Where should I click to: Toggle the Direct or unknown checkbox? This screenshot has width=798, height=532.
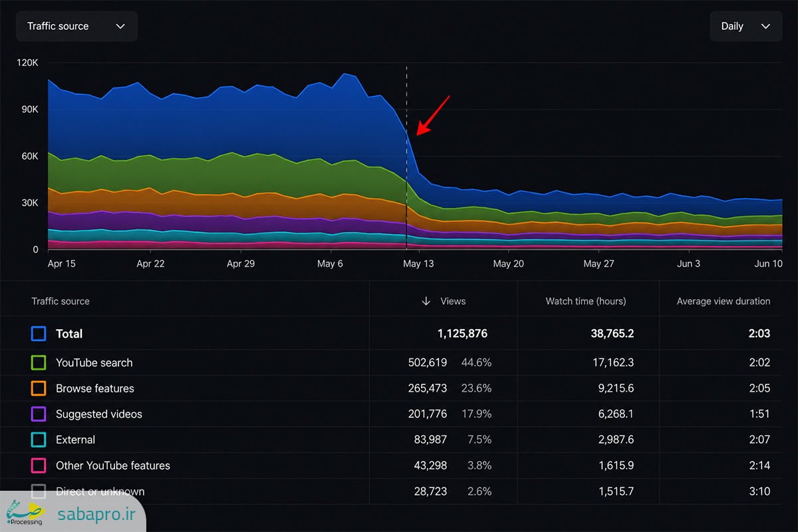pyautogui.click(x=39, y=491)
